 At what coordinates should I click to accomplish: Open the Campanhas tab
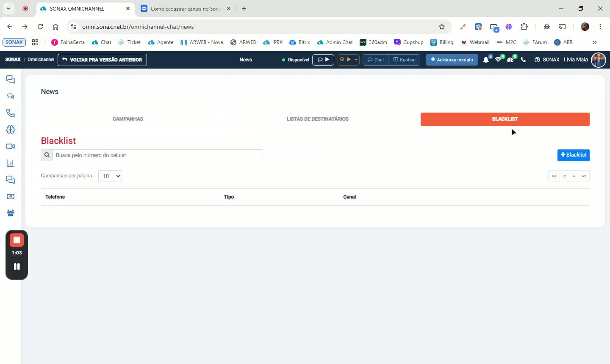pos(128,119)
